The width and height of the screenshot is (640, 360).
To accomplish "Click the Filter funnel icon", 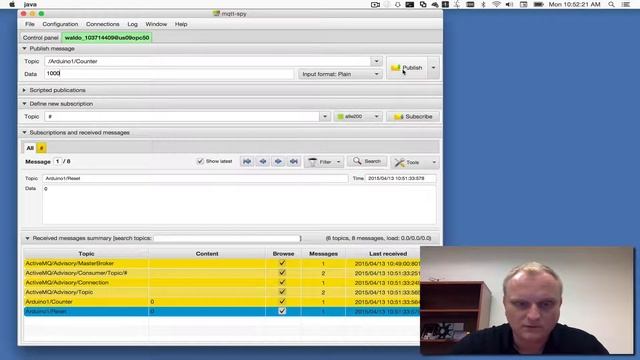I will point(313,162).
